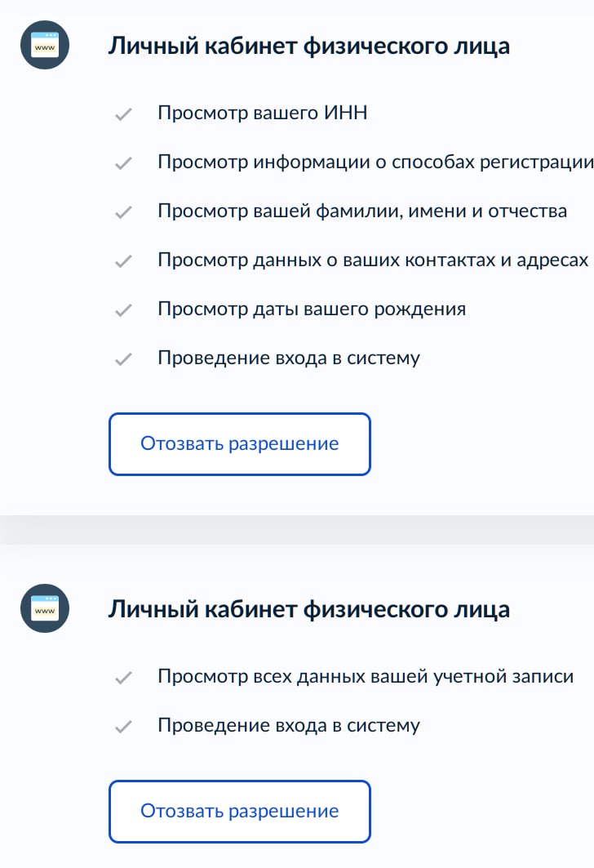Click «Просмотр данных о ваших контактах и адресах»
The height and width of the screenshot is (868, 594).
(x=373, y=260)
